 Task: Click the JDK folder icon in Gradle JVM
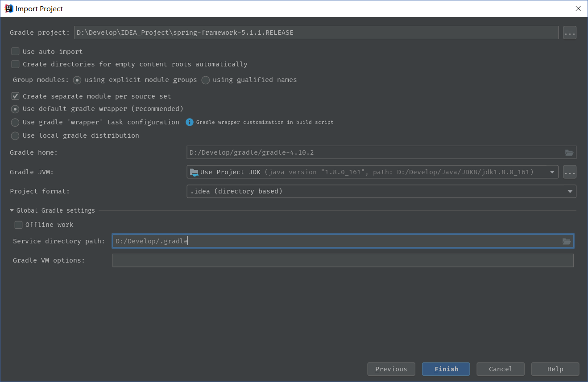click(x=194, y=172)
